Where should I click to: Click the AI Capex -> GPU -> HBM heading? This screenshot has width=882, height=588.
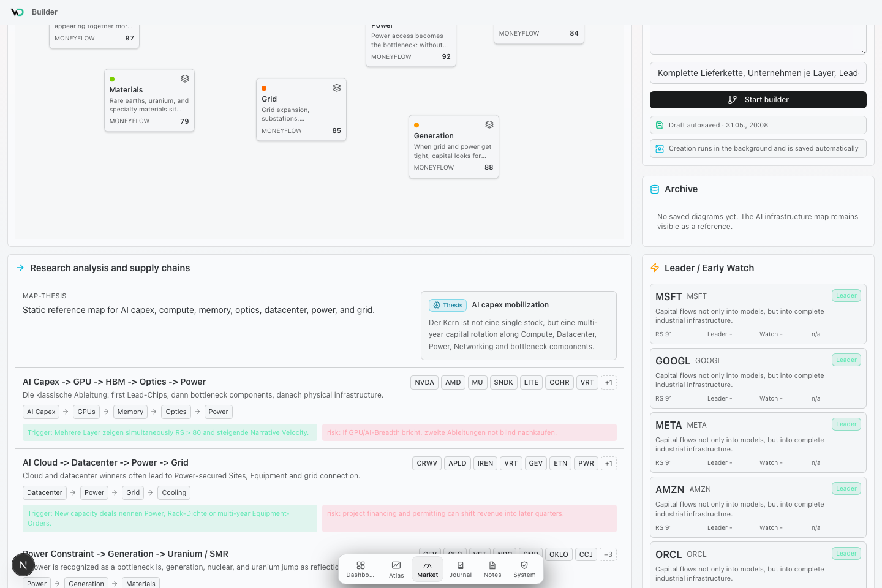pos(115,382)
